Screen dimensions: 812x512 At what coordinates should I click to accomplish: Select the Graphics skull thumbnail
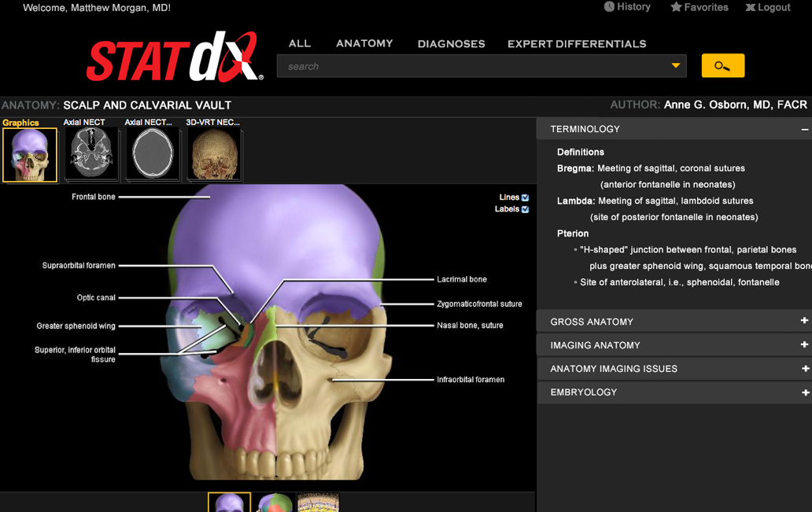30,156
